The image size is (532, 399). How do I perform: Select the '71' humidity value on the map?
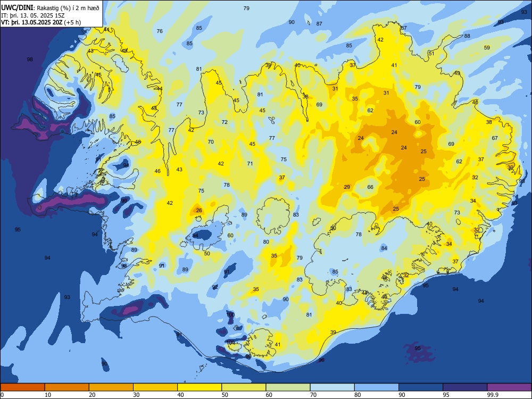[250, 163]
